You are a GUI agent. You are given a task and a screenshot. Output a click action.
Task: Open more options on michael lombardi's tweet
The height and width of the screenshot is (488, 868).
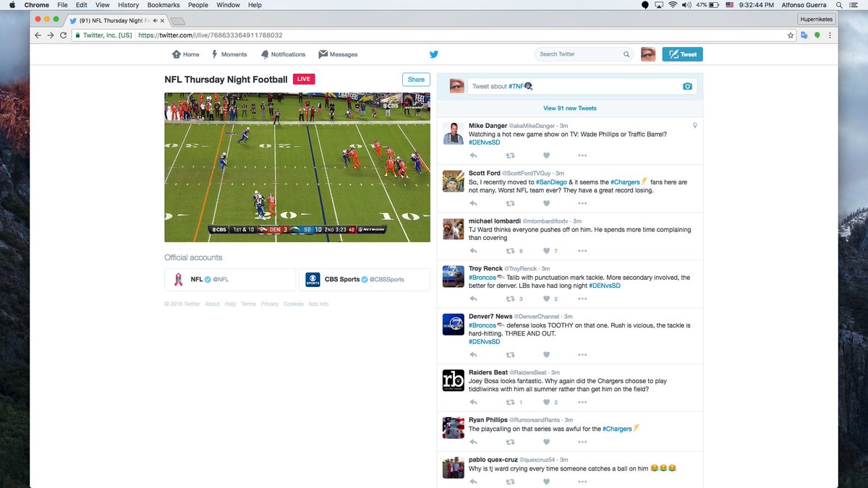click(x=582, y=251)
